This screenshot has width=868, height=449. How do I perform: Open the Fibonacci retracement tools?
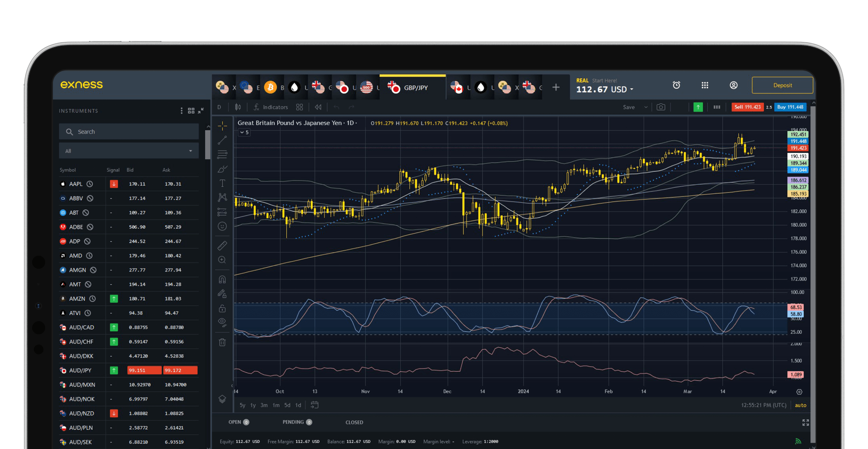click(222, 154)
